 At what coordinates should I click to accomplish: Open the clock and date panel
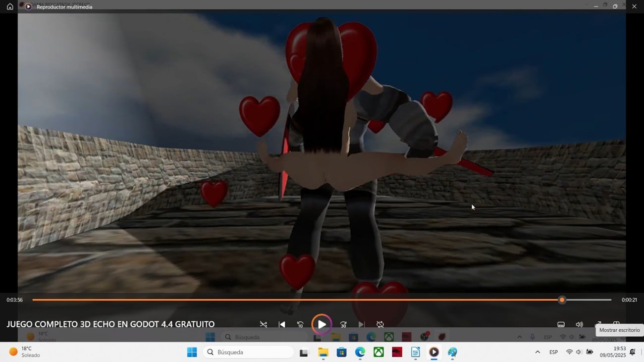(612, 352)
